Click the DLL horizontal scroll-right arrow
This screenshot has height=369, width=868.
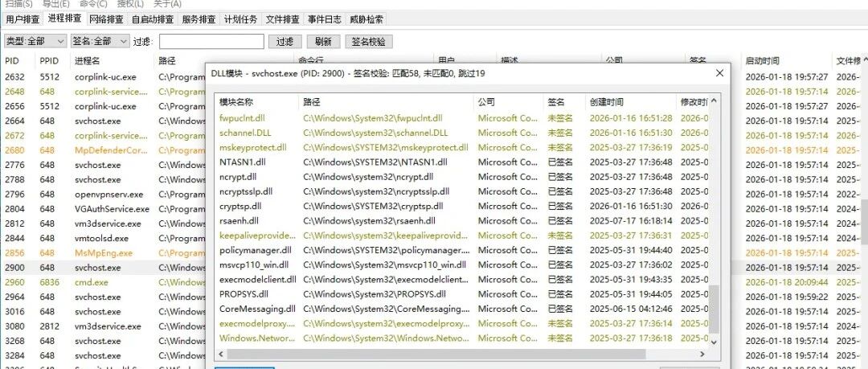[703, 354]
